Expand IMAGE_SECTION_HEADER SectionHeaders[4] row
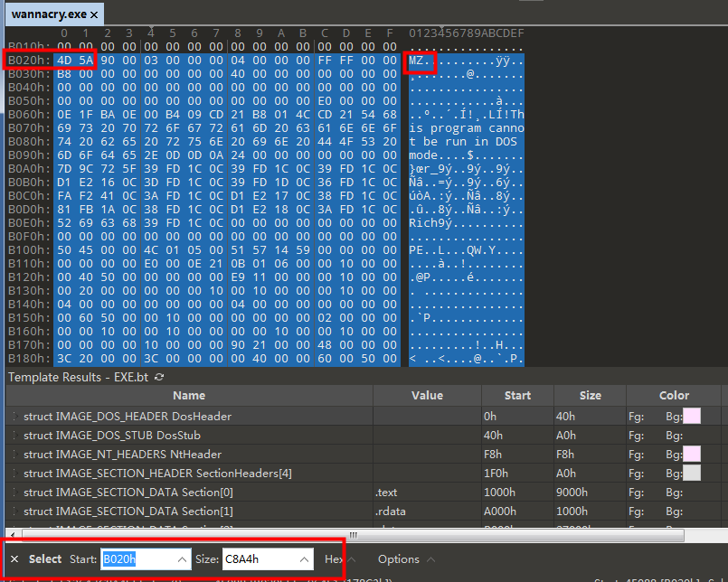Image resolution: width=728 pixels, height=582 pixels. pyautogui.click(x=15, y=474)
